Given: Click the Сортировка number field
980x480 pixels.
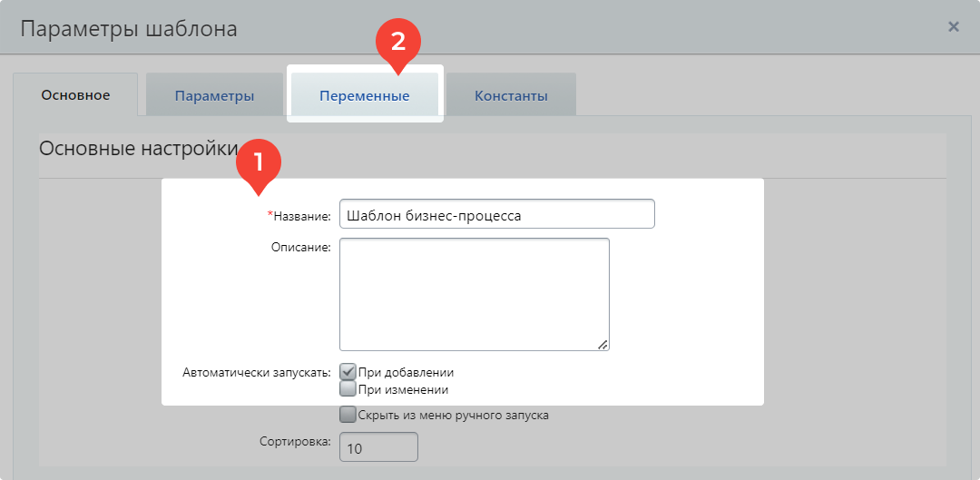Looking at the screenshot, I should point(378,448).
